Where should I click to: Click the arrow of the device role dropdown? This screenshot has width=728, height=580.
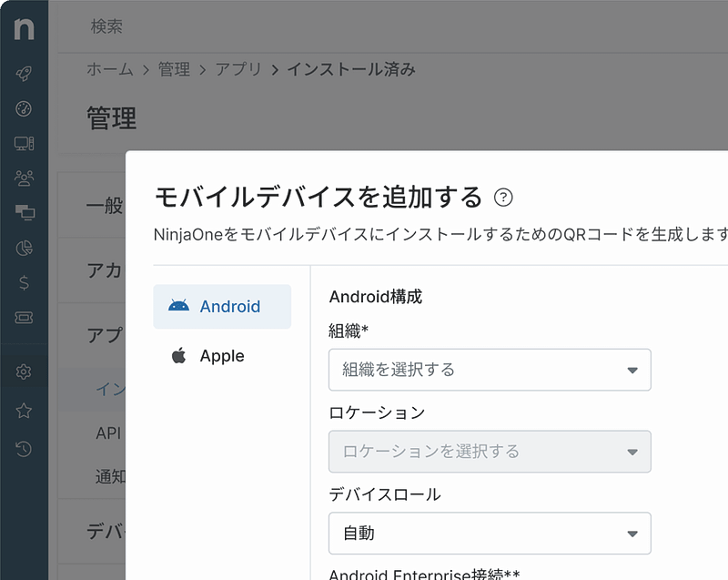pos(632,534)
